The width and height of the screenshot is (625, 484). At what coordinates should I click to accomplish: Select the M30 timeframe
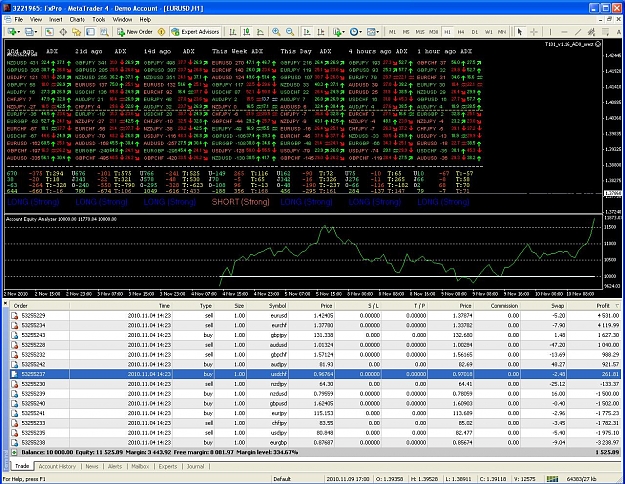[x=433, y=32]
